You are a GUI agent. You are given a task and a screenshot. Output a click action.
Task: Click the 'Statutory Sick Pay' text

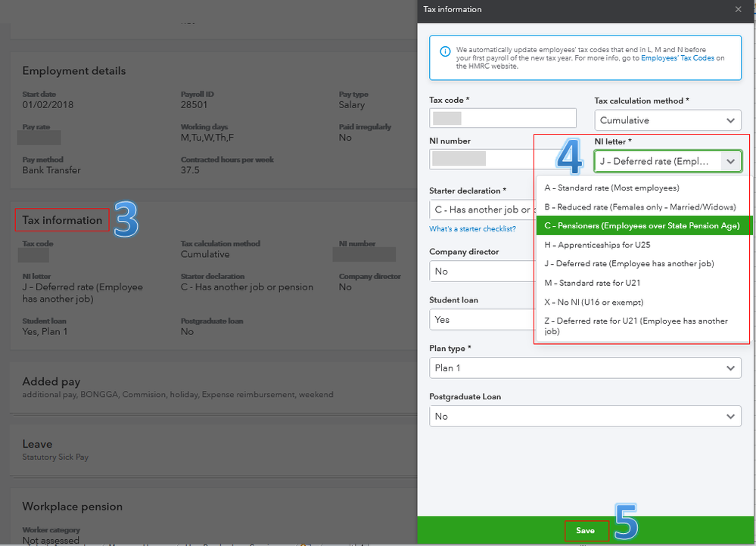click(x=55, y=457)
